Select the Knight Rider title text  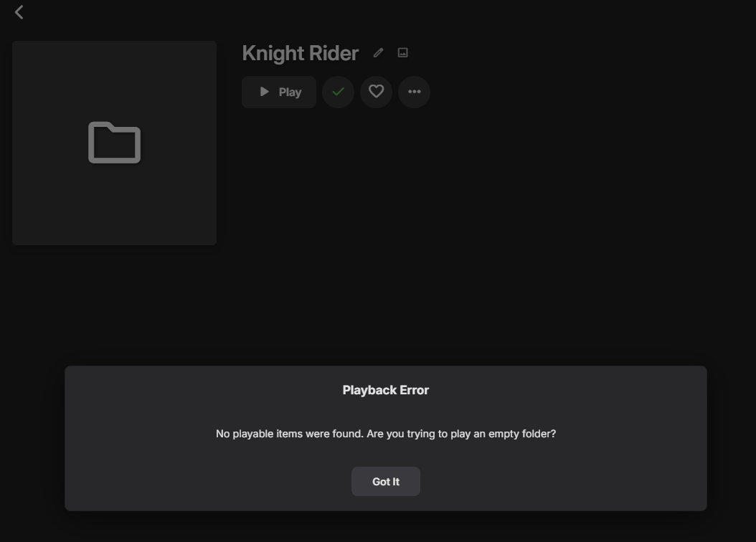point(301,54)
